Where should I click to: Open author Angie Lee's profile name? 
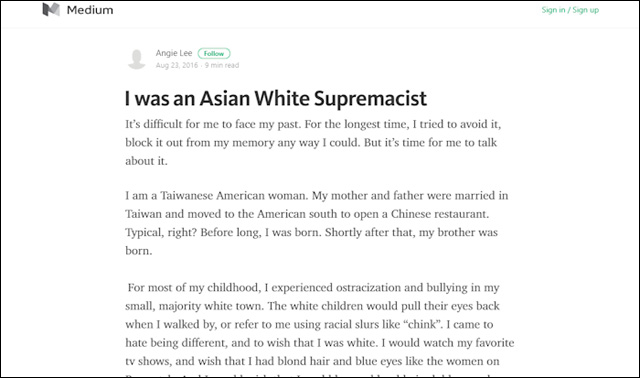coord(174,53)
